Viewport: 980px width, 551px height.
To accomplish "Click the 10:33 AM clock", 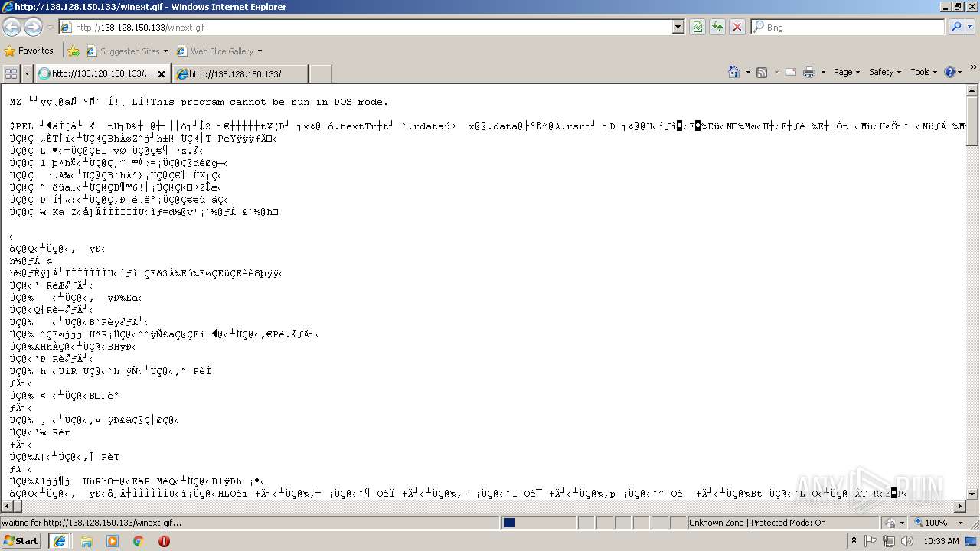I will pyautogui.click(x=941, y=541).
